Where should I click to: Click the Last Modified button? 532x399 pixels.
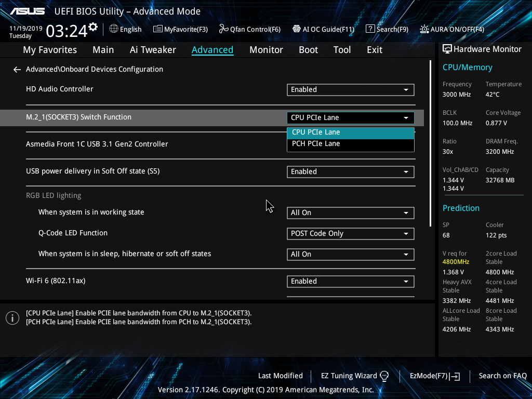click(280, 376)
